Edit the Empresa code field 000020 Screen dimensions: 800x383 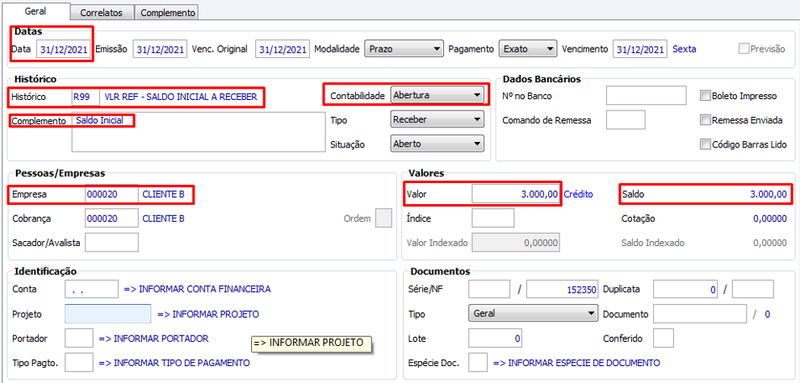(112, 194)
